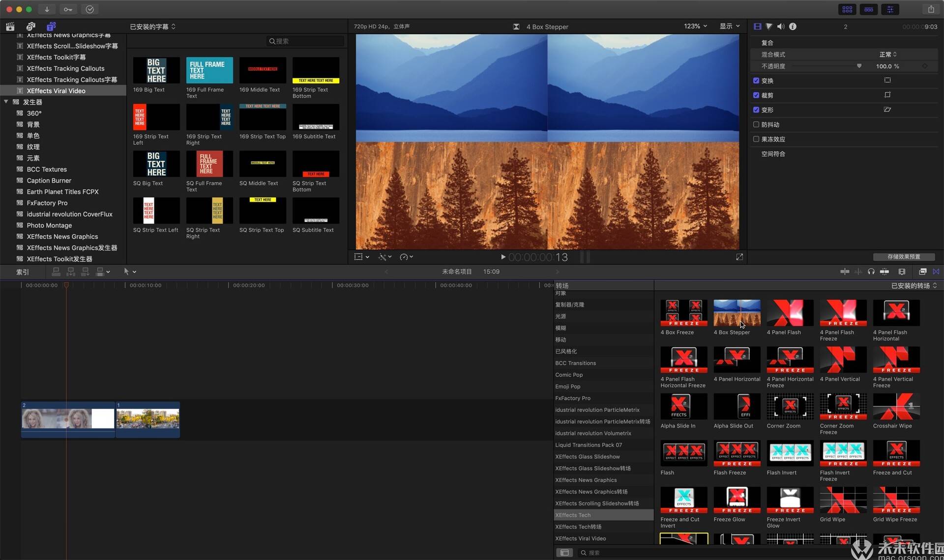Toggle the 变形 checkbox

[x=756, y=110]
